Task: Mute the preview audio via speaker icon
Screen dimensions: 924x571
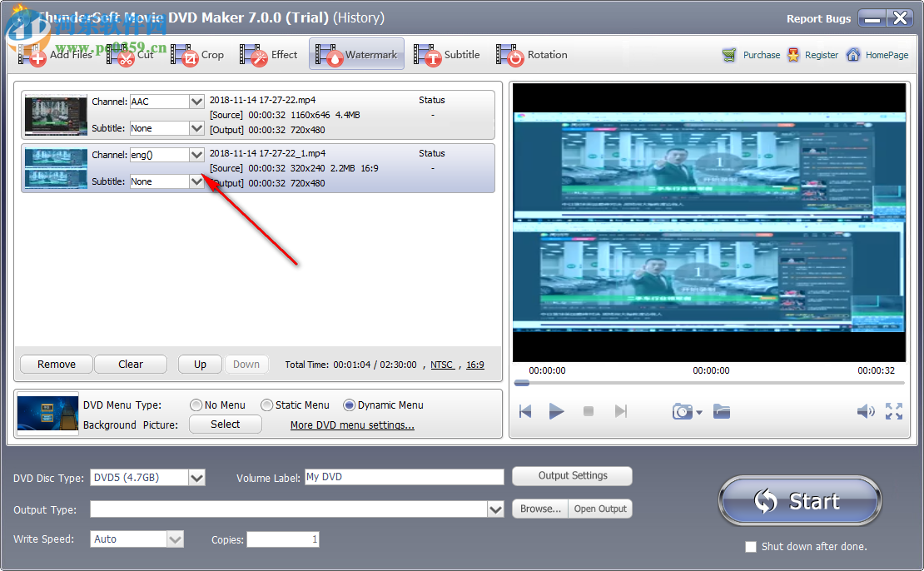Action: coord(865,410)
